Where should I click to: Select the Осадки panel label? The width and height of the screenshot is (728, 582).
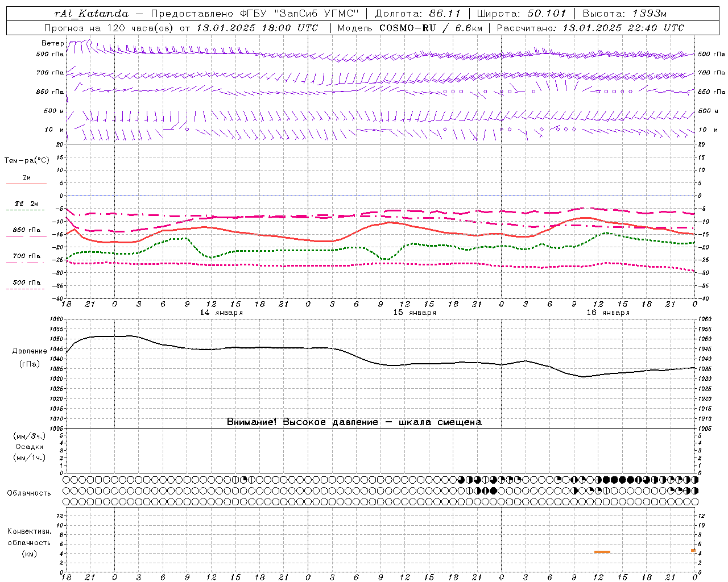pos(30,447)
